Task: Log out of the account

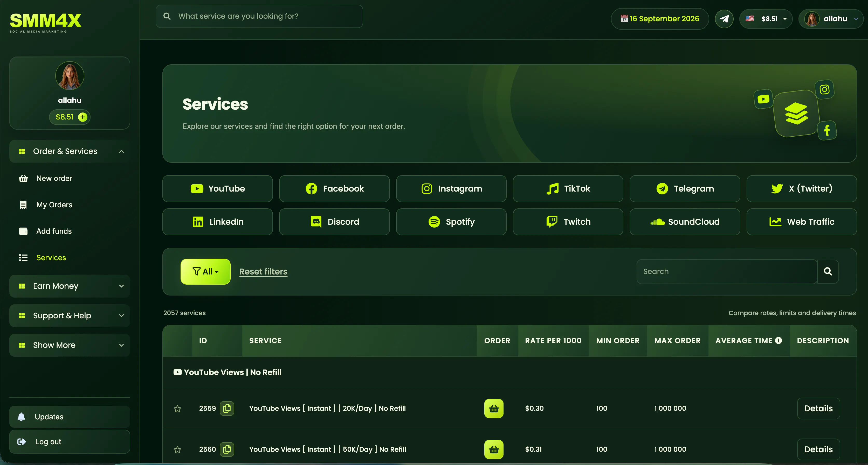Action: point(70,442)
